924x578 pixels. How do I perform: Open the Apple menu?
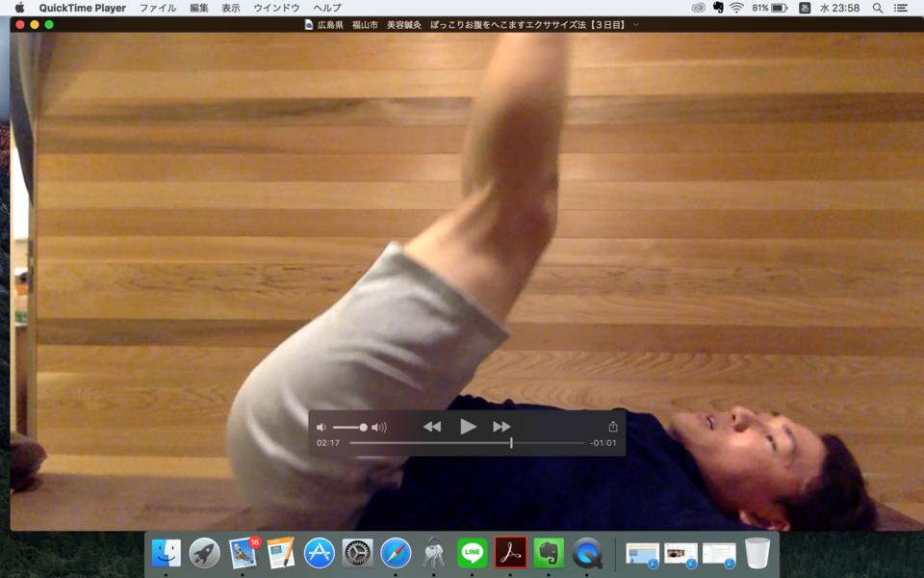[19, 8]
